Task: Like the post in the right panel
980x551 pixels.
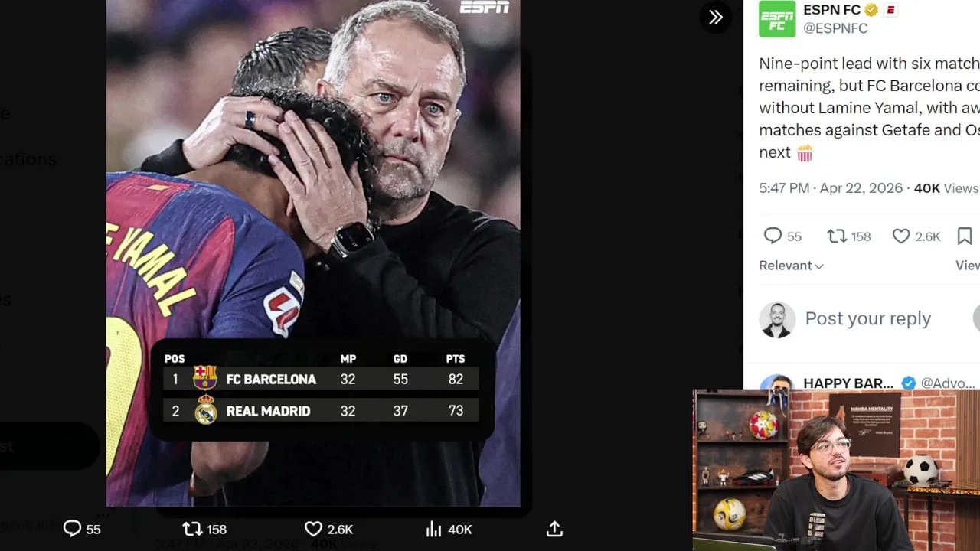Action: [x=902, y=236]
